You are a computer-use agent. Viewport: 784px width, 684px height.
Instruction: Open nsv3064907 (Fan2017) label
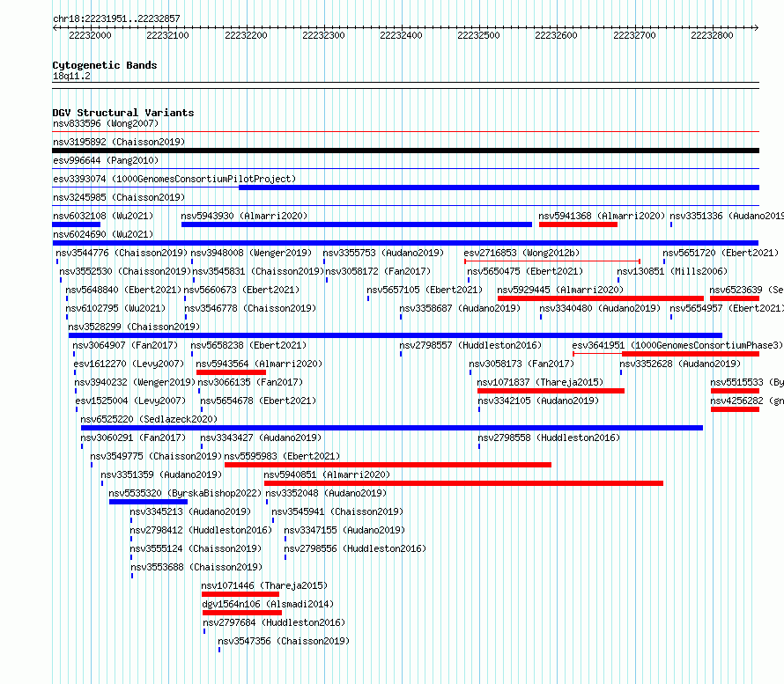(x=125, y=345)
